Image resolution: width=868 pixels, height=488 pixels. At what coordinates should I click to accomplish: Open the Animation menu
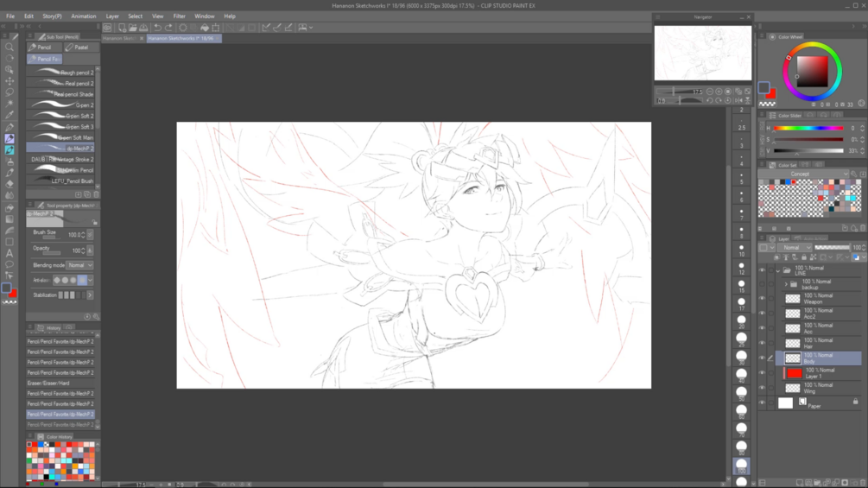click(x=84, y=16)
